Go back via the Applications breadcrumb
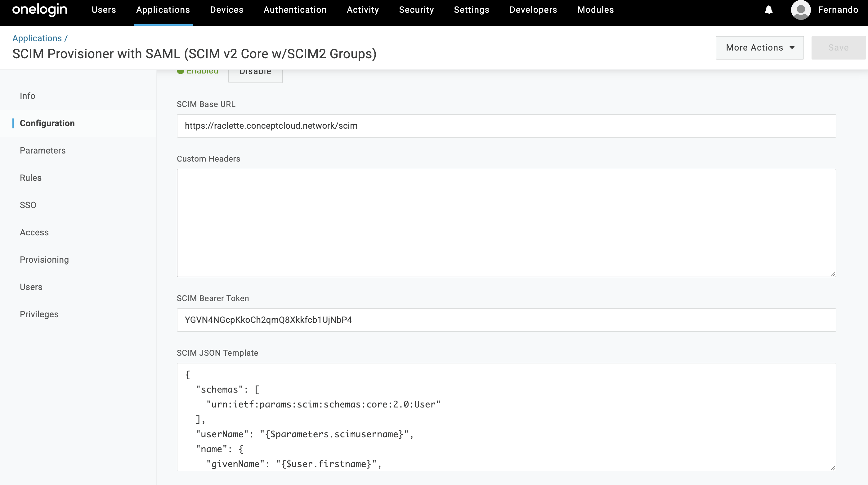This screenshot has width=868, height=485. 37,38
